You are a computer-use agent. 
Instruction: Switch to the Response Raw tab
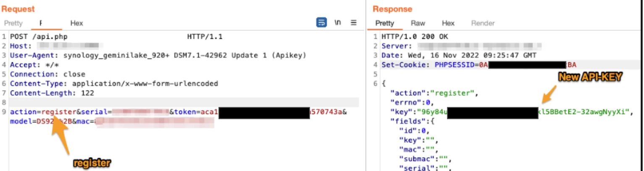pos(418,23)
